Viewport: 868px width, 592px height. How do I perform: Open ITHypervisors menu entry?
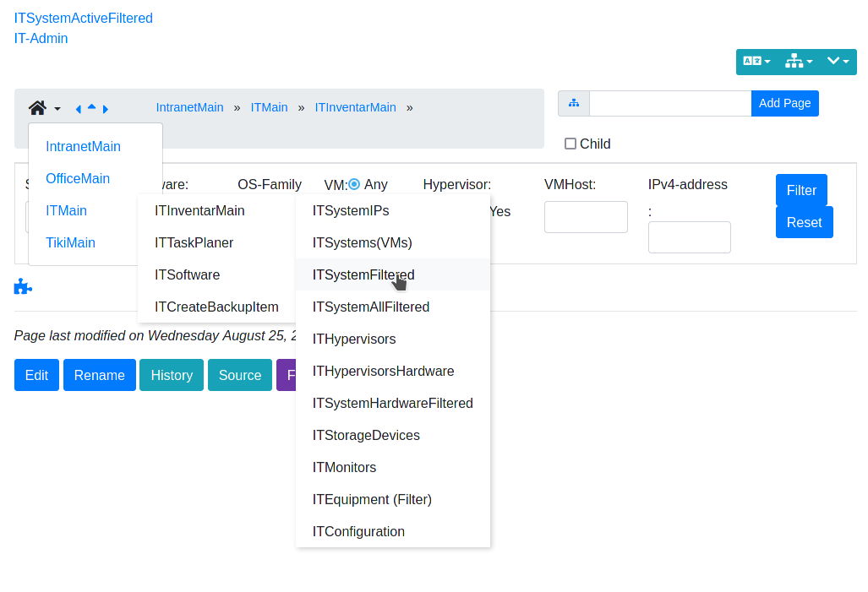393,339
